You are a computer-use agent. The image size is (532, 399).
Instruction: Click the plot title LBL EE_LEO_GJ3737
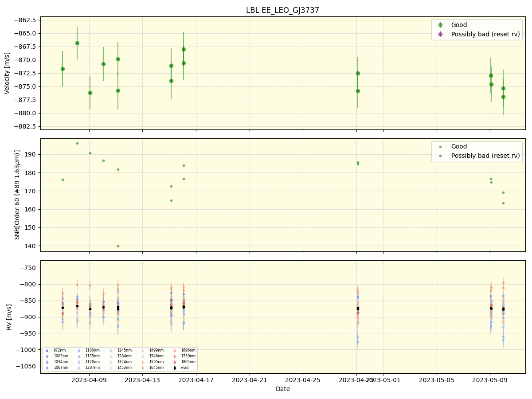point(283,10)
